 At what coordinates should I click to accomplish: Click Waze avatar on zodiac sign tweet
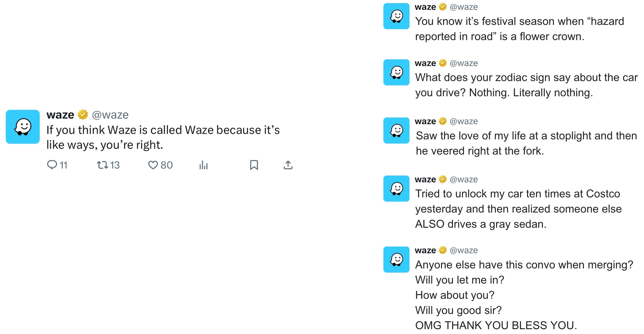[396, 72]
